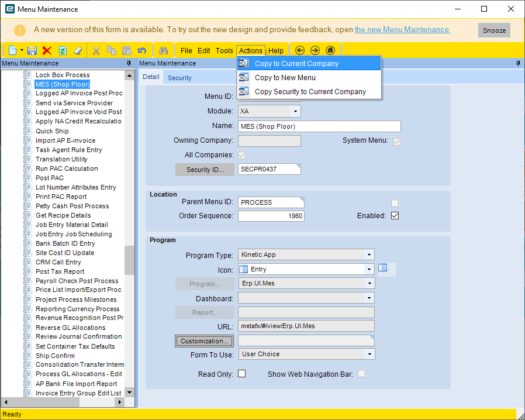The width and height of the screenshot is (525, 420).
Task: Click the Cut scissors icon
Action: tap(96, 50)
